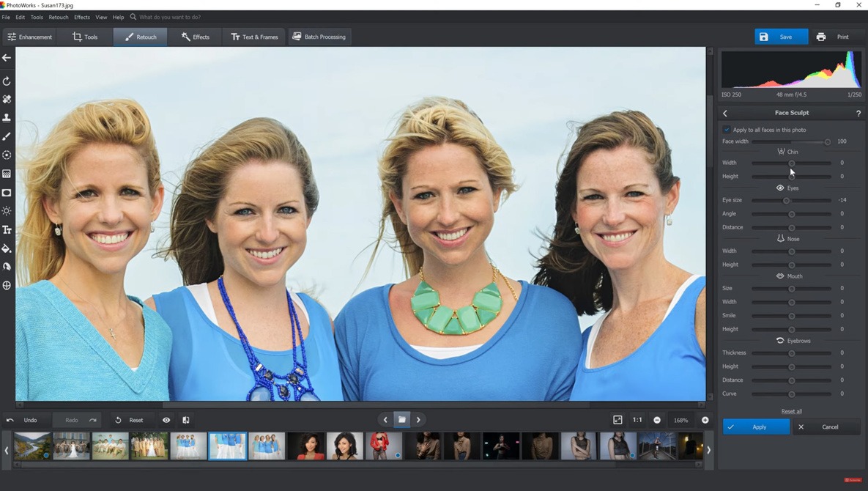Screen dimensions: 868x491
Task: Select the sun brightness tool icon
Action: [x=7, y=211]
